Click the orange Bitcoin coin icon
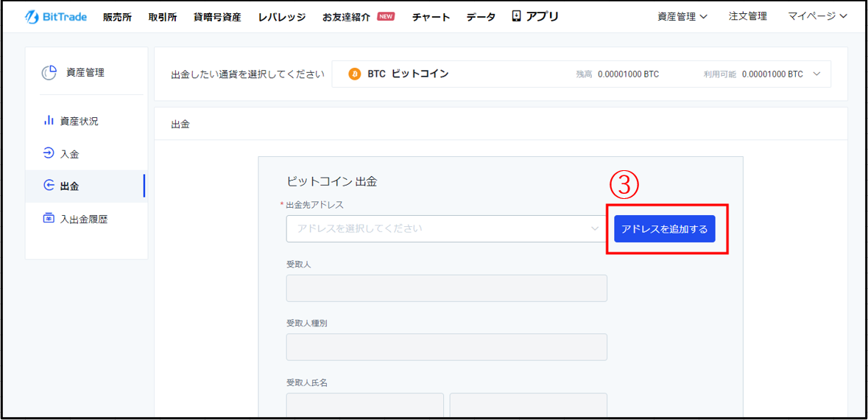The width and height of the screenshot is (868, 420). pyautogui.click(x=355, y=74)
